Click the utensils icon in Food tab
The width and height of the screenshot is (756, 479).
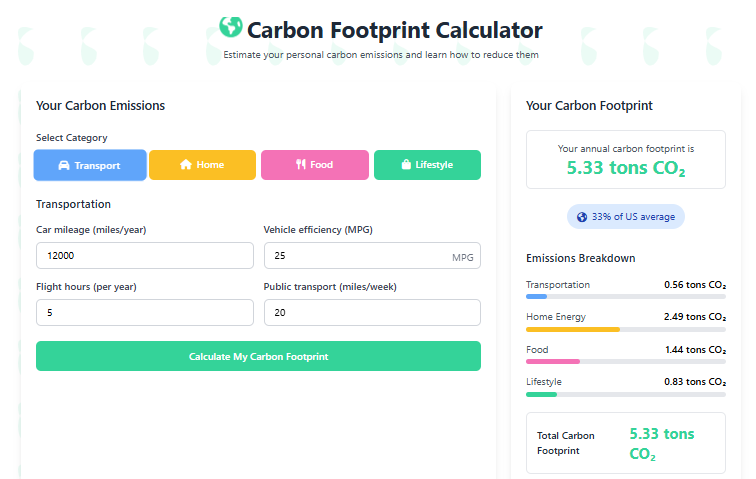coord(300,165)
